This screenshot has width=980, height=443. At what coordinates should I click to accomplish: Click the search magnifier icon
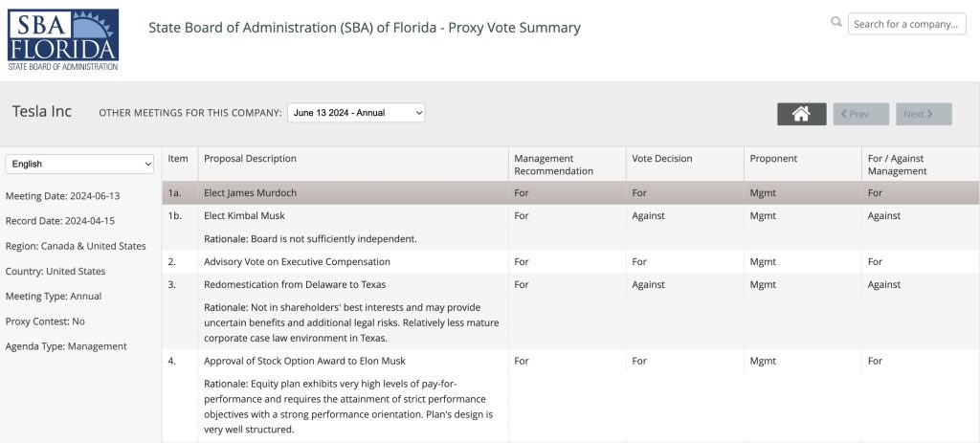[836, 22]
